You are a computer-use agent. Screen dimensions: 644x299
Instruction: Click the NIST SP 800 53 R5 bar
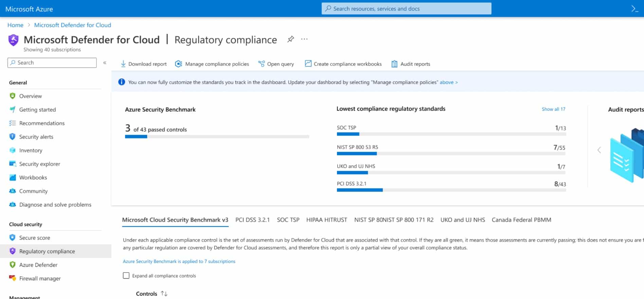451,153
